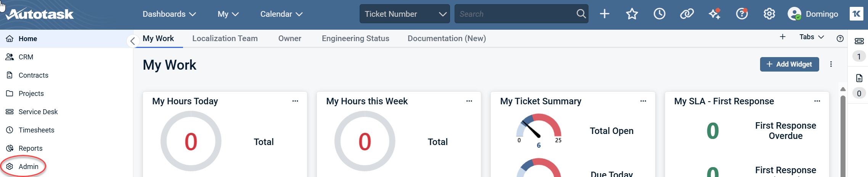Open the Dashboards dropdown menu
The height and width of the screenshot is (177, 868).
point(169,14)
